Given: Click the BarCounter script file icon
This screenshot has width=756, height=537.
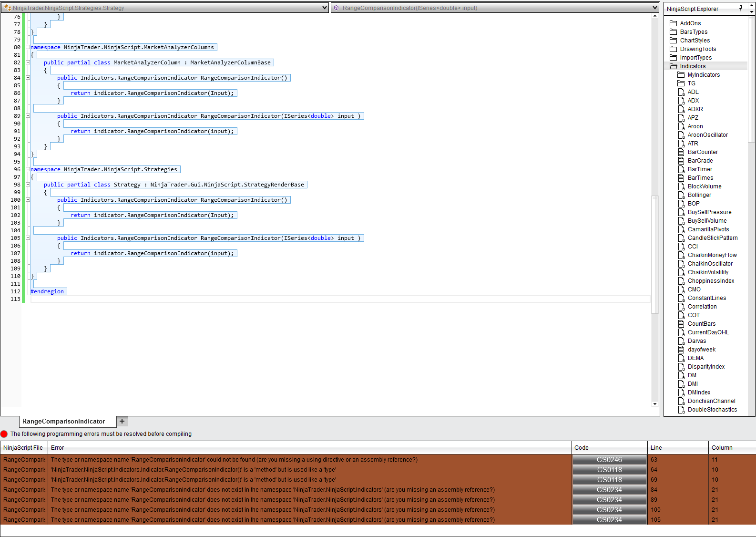Looking at the screenshot, I should tap(681, 152).
